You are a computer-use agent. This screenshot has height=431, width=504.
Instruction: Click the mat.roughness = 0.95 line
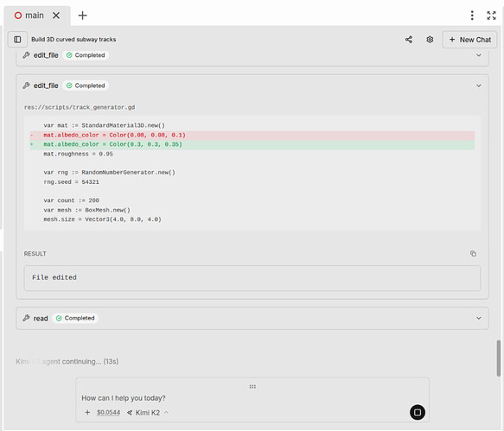pos(78,154)
